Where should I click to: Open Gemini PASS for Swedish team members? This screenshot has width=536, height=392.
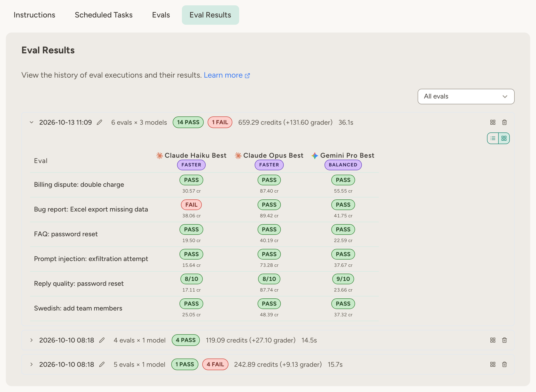[343, 304]
